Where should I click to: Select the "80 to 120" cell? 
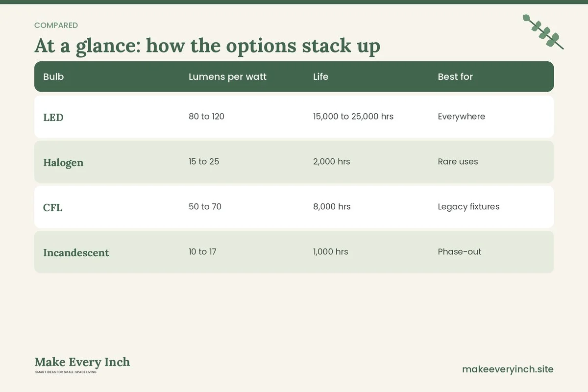[x=206, y=117]
